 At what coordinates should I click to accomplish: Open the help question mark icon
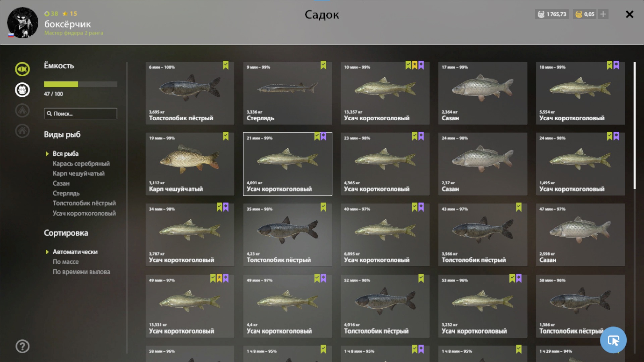coord(22,346)
